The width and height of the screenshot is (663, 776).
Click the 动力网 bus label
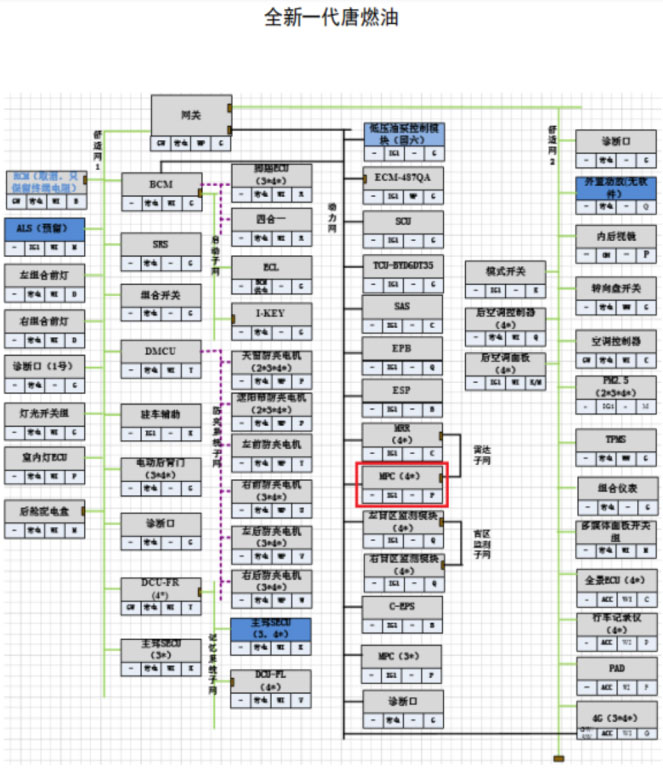(332, 218)
